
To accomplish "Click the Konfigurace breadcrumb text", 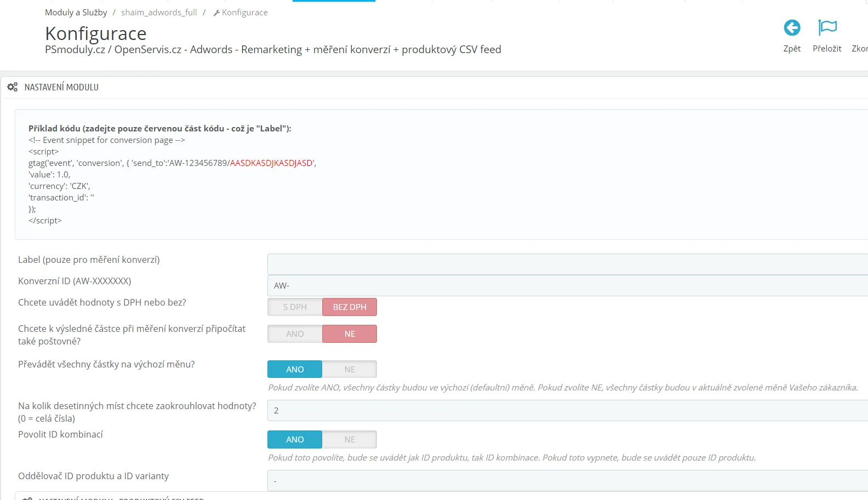I will pyautogui.click(x=245, y=13).
